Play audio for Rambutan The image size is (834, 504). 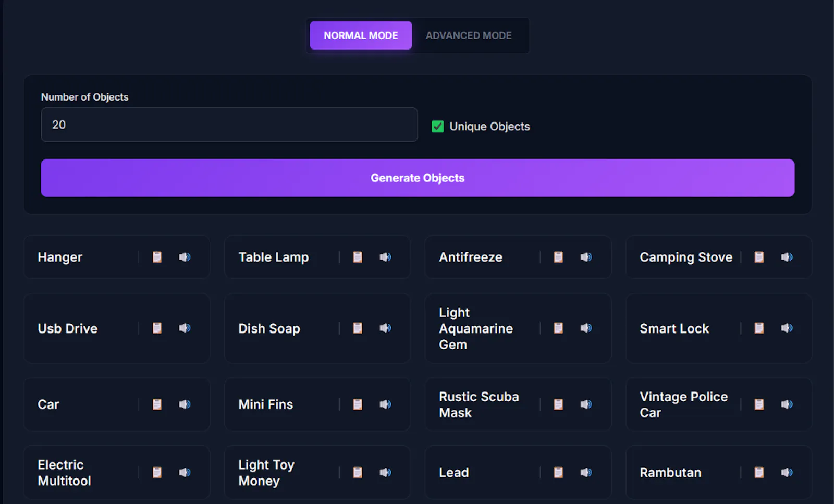point(787,472)
